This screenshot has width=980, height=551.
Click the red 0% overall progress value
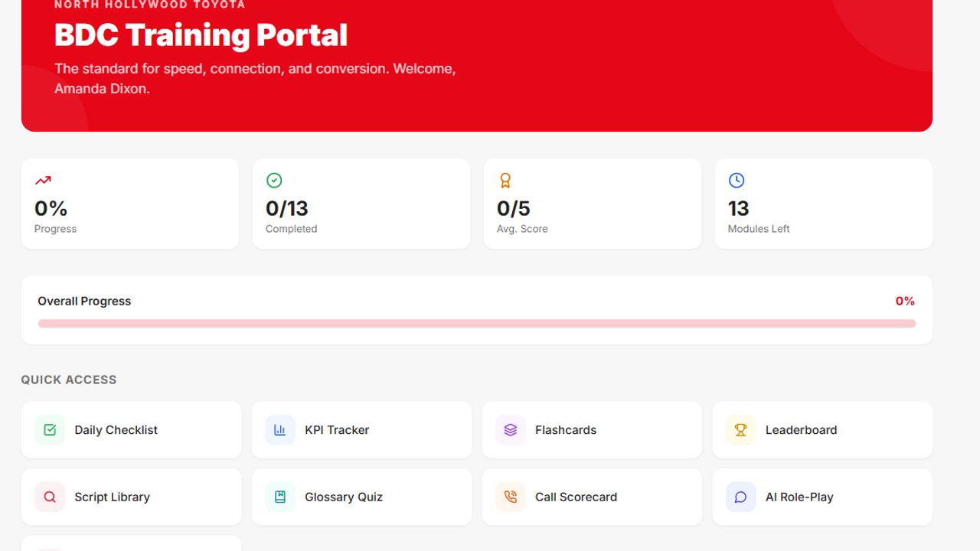905,301
